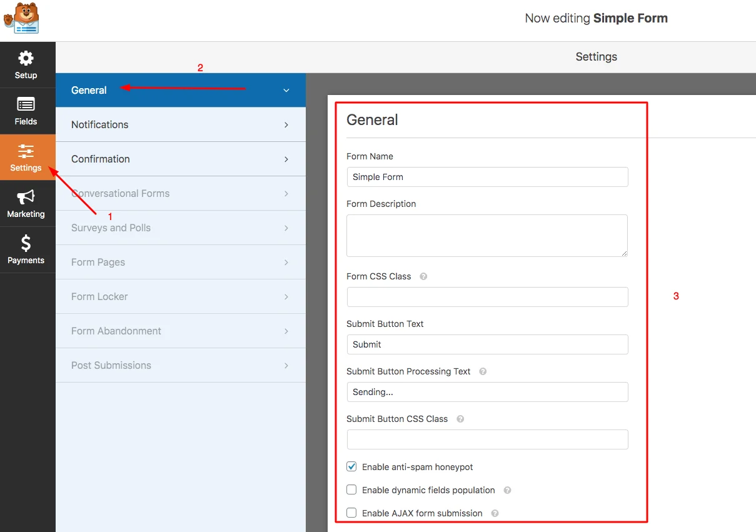Click the Form Name input field
The image size is (756, 532).
[487, 177]
